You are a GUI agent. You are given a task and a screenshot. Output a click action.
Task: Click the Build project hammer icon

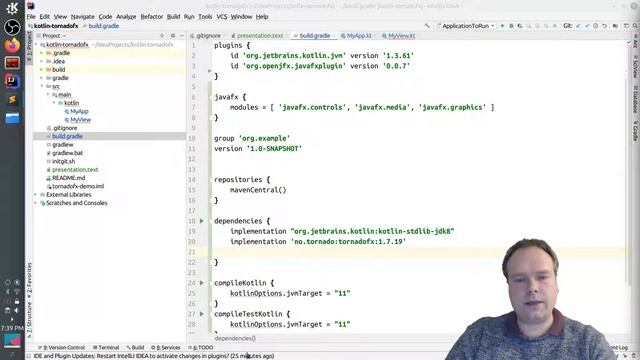point(427,26)
